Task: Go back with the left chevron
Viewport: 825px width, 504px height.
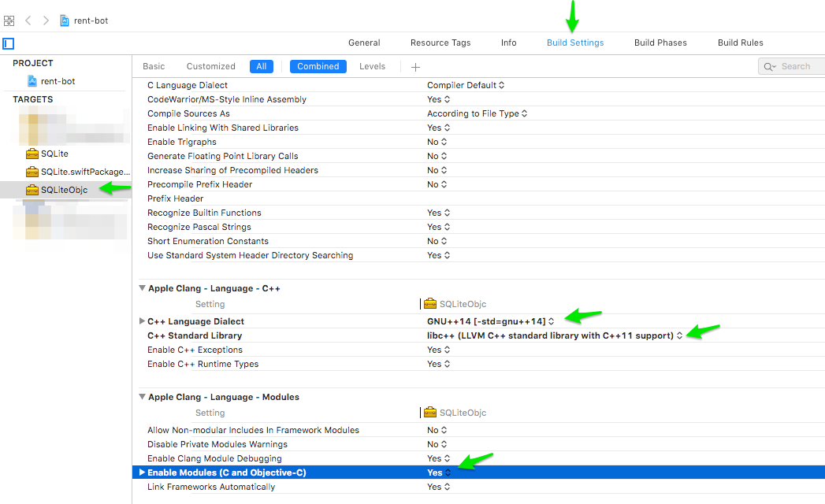Action: click(28, 20)
